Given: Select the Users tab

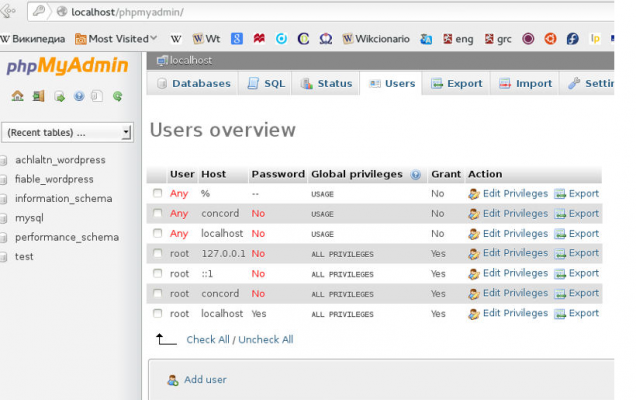Looking at the screenshot, I should coord(391,84).
